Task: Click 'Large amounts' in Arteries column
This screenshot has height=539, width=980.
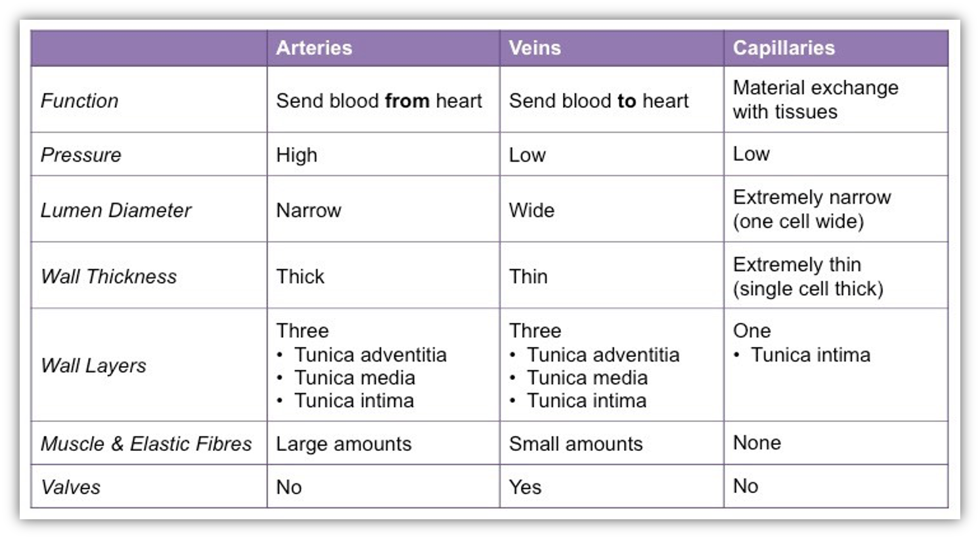Action: point(344,444)
